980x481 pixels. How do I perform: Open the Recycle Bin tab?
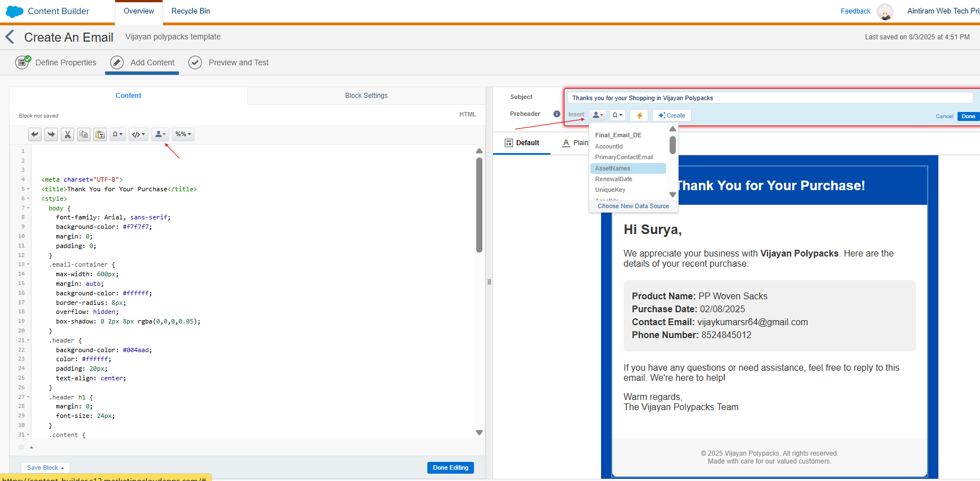click(x=191, y=11)
